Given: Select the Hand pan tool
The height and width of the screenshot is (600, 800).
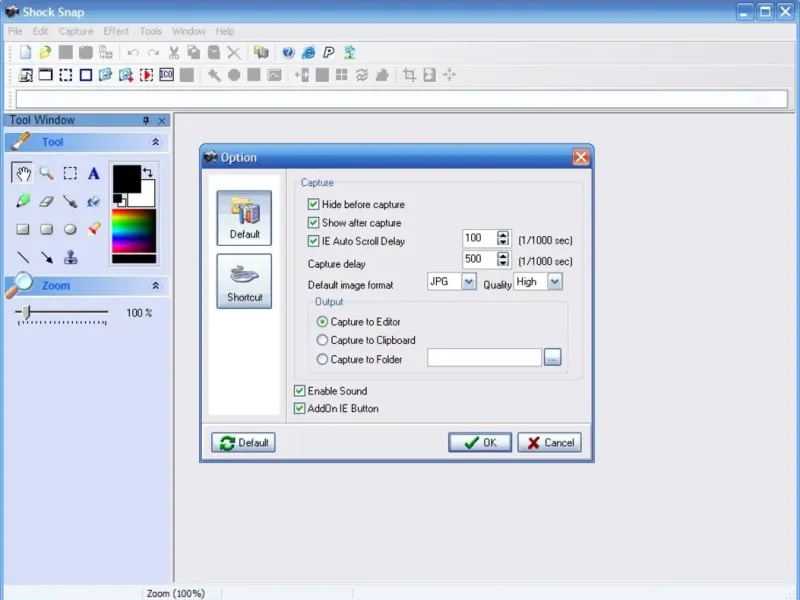Looking at the screenshot, I should [22, 173].
